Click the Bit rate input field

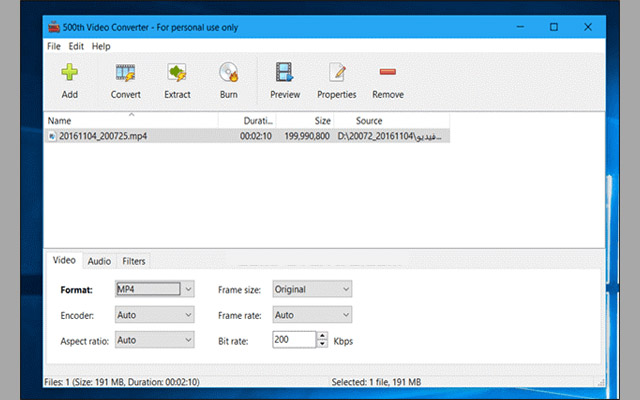[293, 341]
